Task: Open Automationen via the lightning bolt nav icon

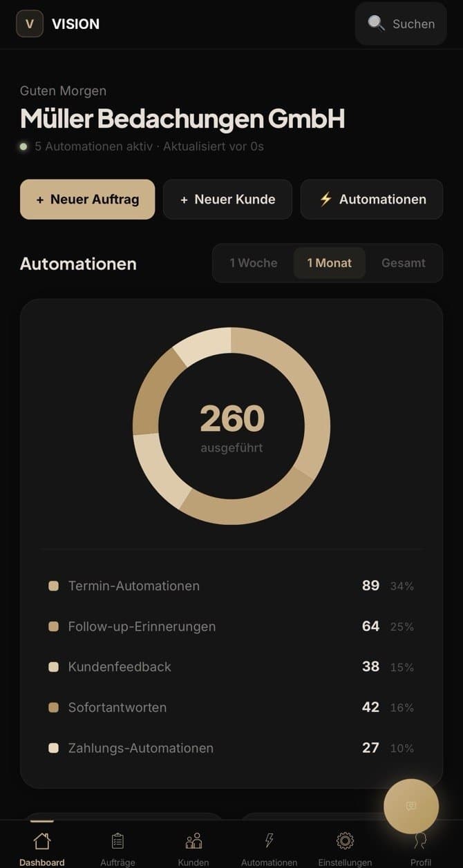Action: coord(269,840)
